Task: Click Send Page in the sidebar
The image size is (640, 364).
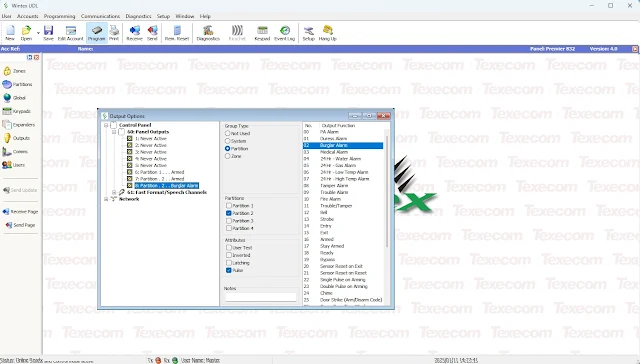Action: 20,225
